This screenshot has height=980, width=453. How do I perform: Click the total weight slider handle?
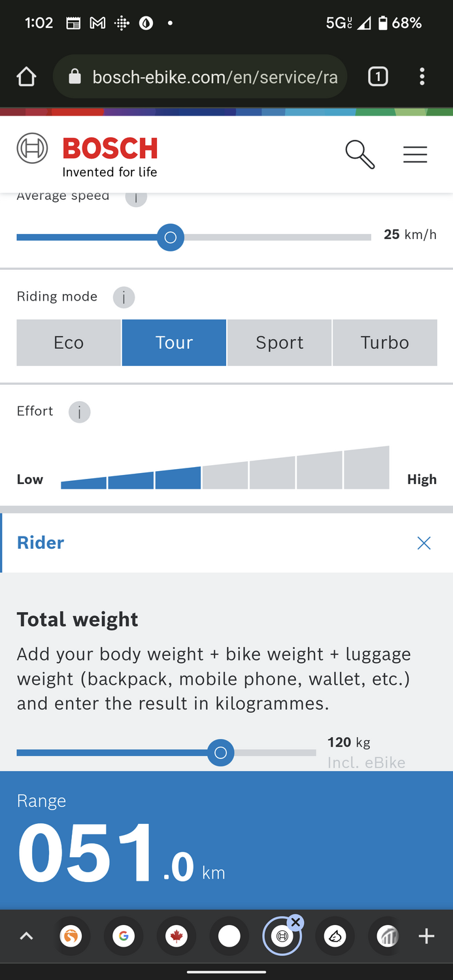[x=221, y=753]
